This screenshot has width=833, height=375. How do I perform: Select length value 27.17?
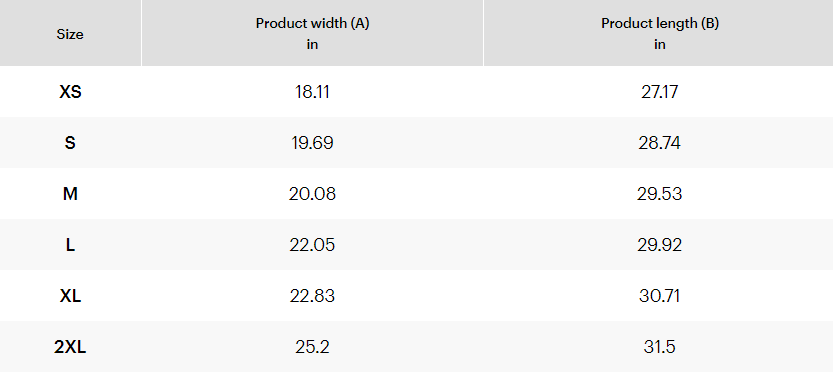(x=660, y=92)
